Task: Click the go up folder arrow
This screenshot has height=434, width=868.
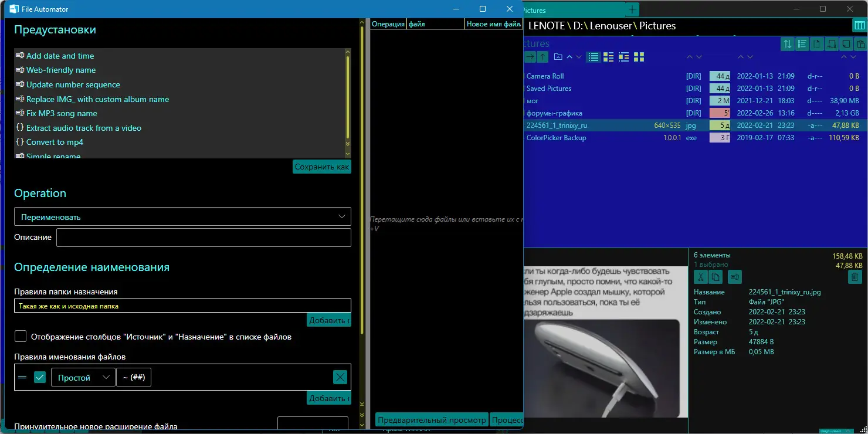Action: (542, 57)
